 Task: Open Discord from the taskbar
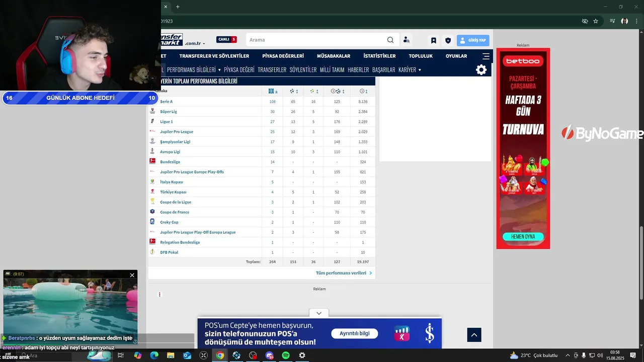(269, 355)
